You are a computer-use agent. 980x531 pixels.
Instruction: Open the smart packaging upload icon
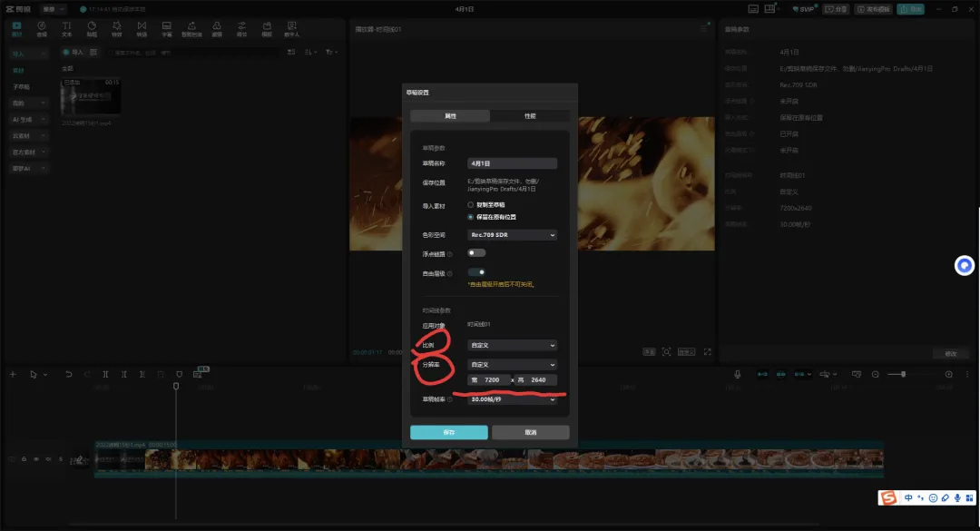point(191,29)
